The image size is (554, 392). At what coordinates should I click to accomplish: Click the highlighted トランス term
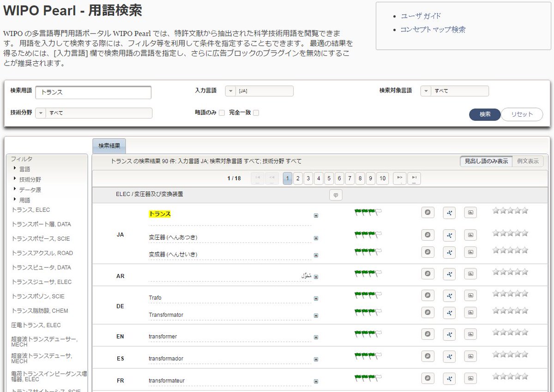160,214
